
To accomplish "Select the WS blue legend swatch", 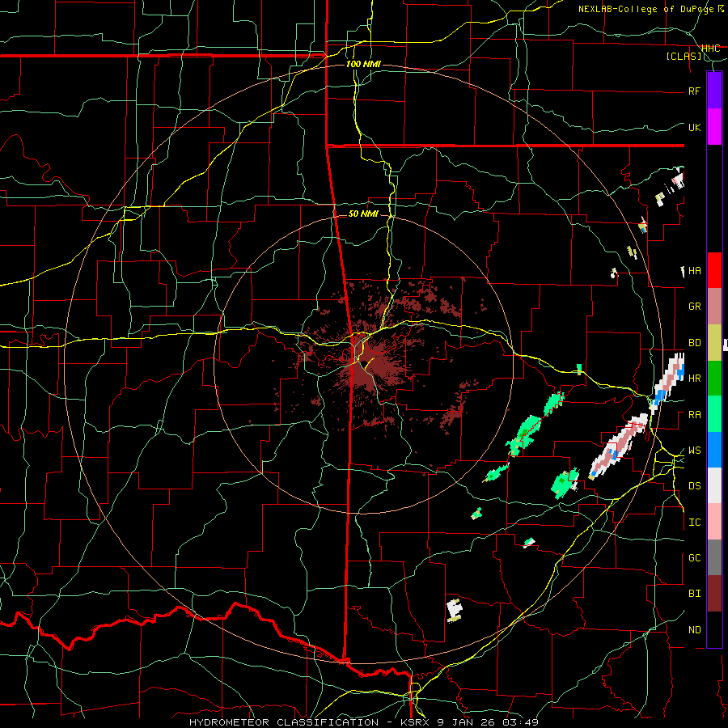I will pyautogui.click(x=714, y=450).
